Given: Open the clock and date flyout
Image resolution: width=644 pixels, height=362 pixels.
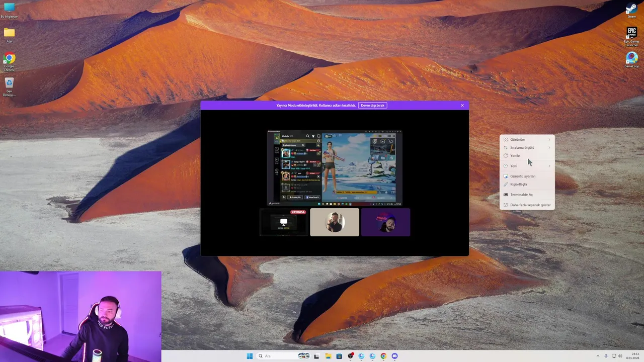Looking at the screenshot, I should (633, 356).
